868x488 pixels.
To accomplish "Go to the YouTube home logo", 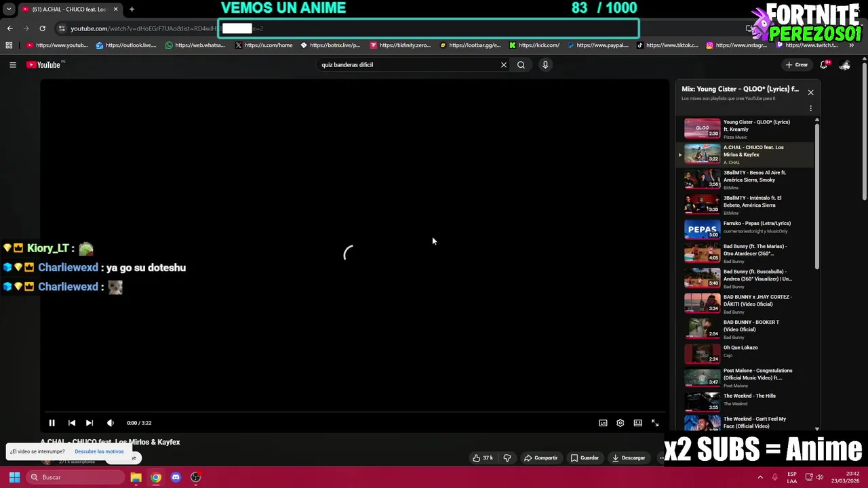I will (44, 65).
